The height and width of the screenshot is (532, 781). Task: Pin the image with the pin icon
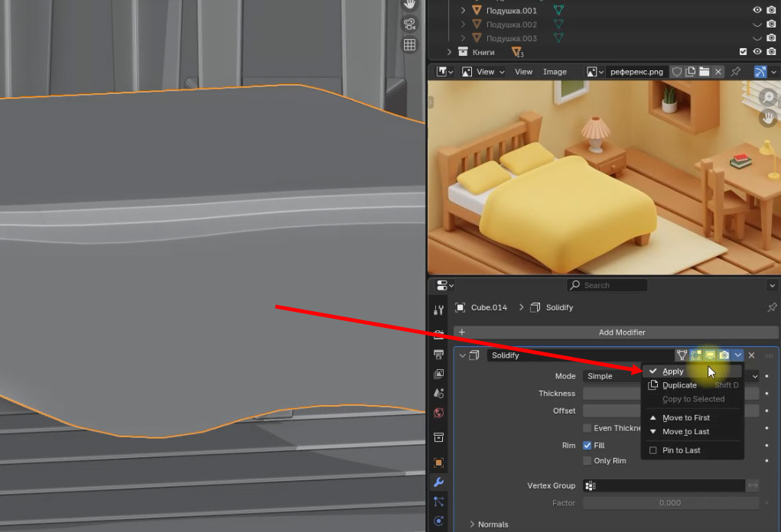pyautogui.click(x=736, y=72)
